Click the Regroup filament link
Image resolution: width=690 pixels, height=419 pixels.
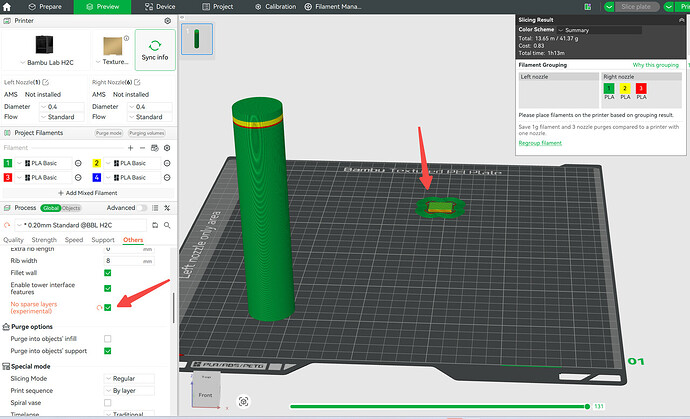coord(540,143)
